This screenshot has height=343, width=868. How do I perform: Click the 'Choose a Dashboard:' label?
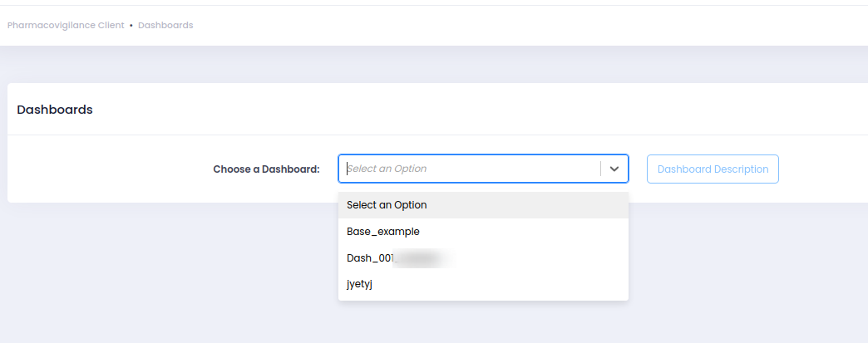coord(266,169)
